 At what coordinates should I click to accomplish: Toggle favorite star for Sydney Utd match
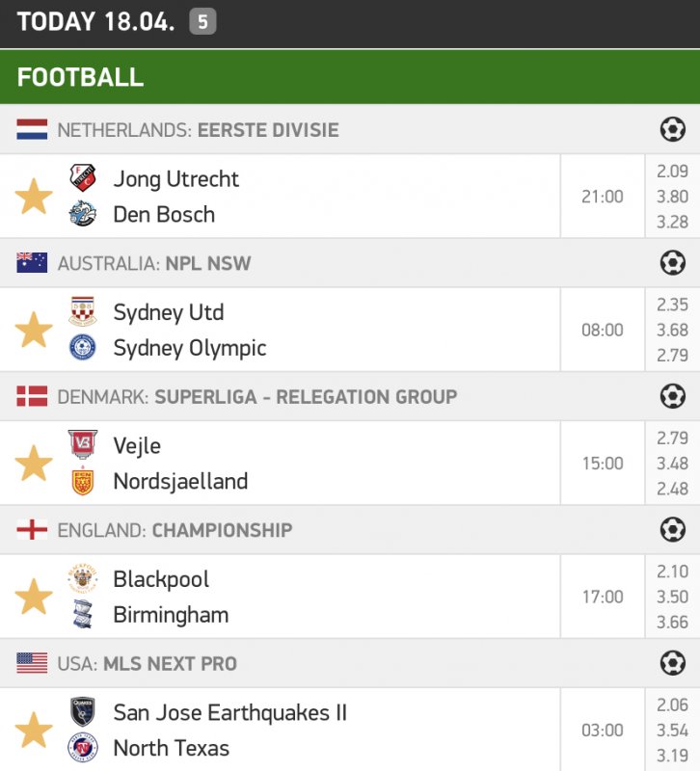[x=34, y=331]
